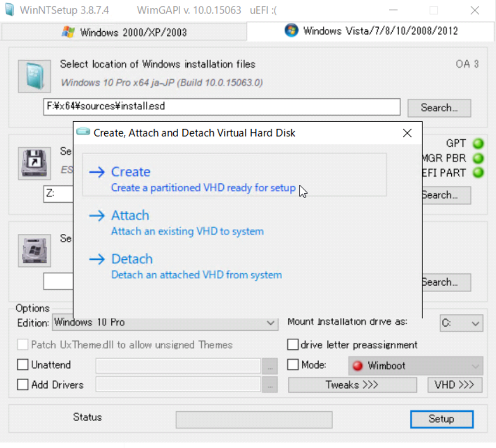Choose Create a partitioned VHD option
This screenshot has height=448, width=496.
pos(234,175)
